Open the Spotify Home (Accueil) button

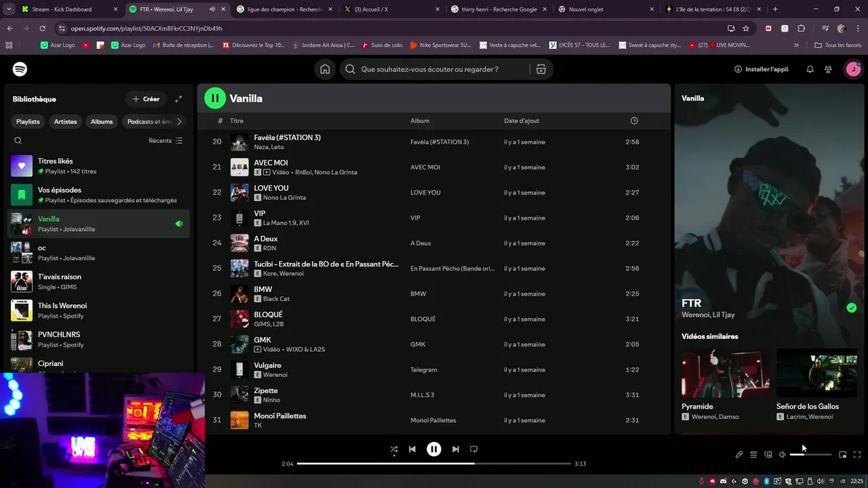point(325,69)
